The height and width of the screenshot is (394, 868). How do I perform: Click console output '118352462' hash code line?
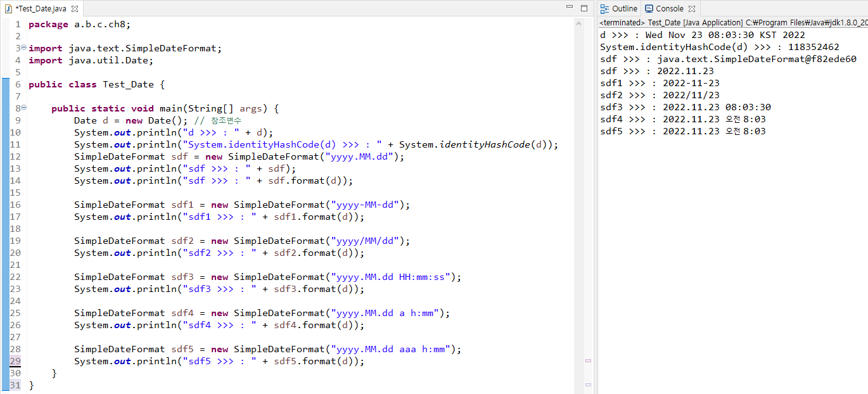coord(720,47)
